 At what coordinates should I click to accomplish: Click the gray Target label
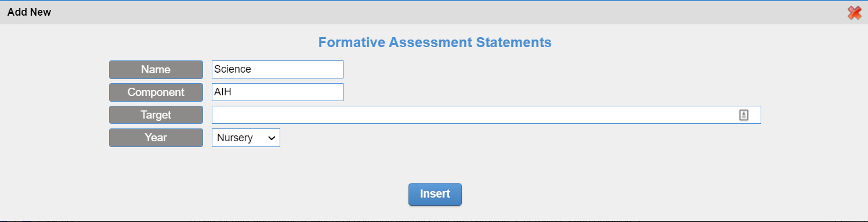[156, 115]
